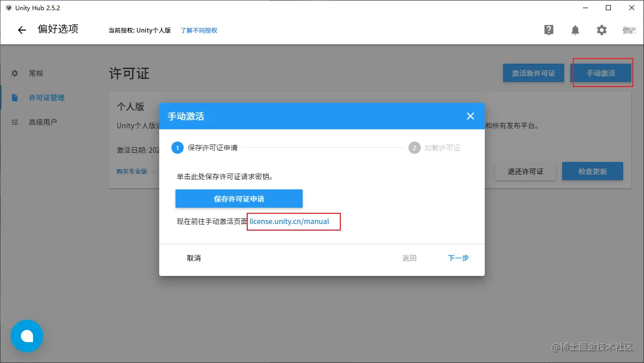
Task: Click step 2 加载许可证 indicator
Action: click(x=414, y=148)
